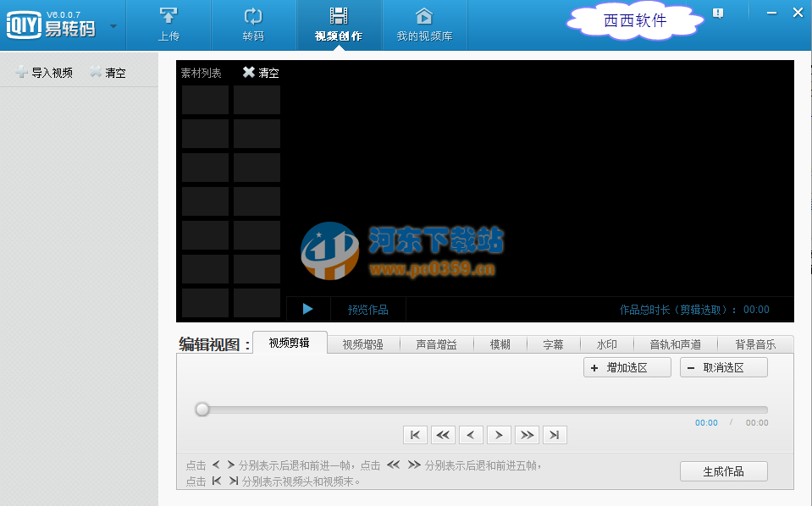Open 我的视频库 (My Video Library)

[424, 25]
